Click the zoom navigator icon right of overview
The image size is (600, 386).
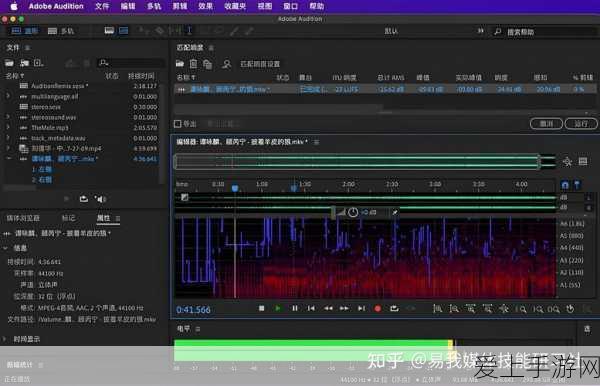(567, 162)
